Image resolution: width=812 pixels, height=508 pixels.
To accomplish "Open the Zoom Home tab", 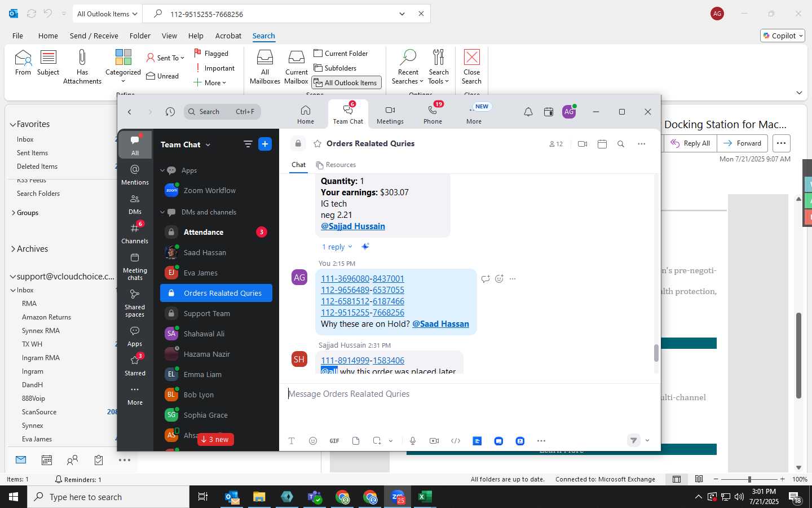I will click(x=305, y=115).
